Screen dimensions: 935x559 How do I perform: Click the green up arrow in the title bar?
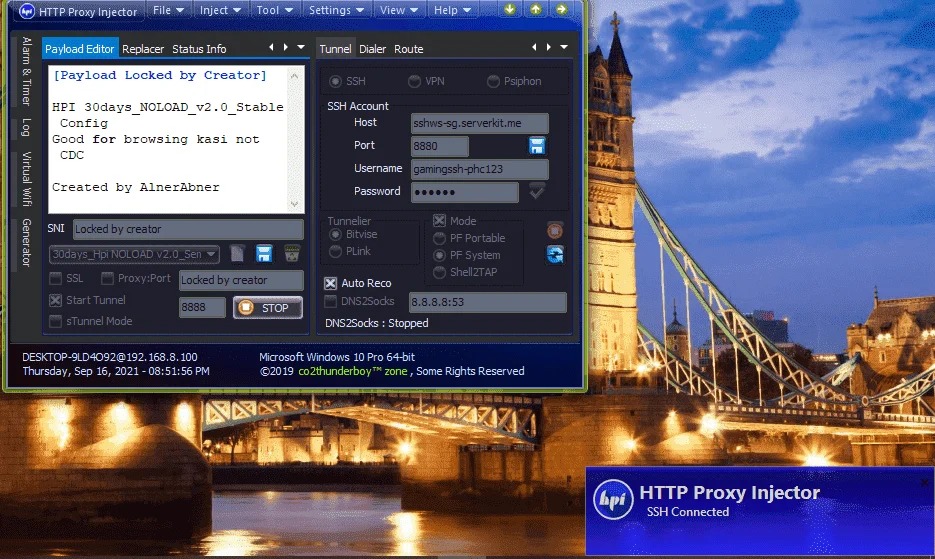(x=535, y=10)
